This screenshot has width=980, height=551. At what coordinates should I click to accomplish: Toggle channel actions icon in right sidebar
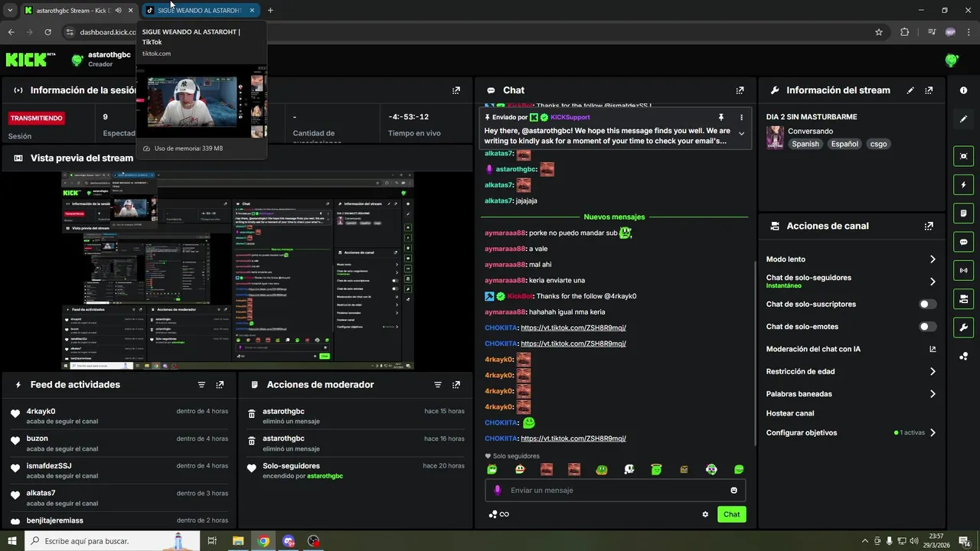coord(963,298)
